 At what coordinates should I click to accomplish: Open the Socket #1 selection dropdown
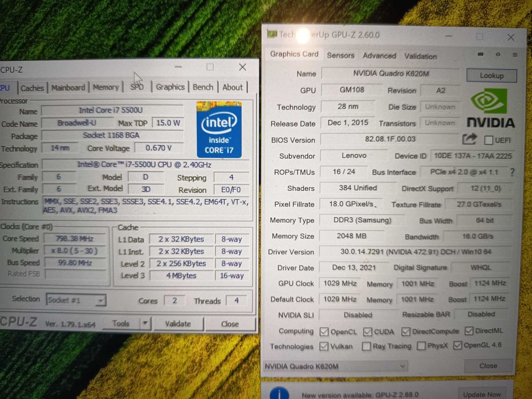(x=76, y=300)
